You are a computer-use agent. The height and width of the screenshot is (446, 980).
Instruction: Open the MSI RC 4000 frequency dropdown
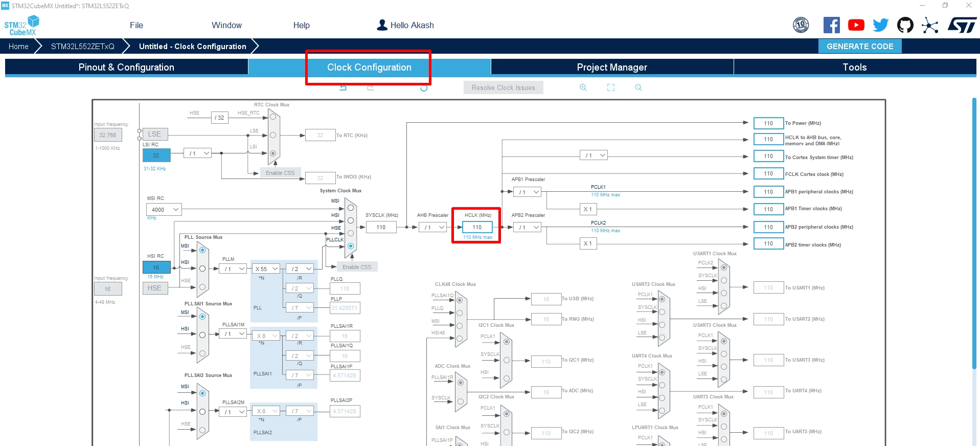(164, 210)
